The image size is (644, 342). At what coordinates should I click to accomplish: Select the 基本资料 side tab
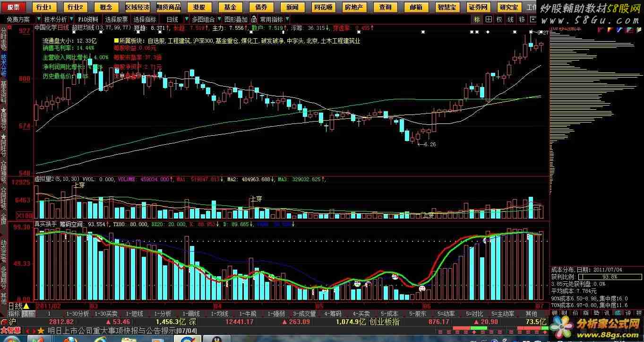(x=4, y=92)
